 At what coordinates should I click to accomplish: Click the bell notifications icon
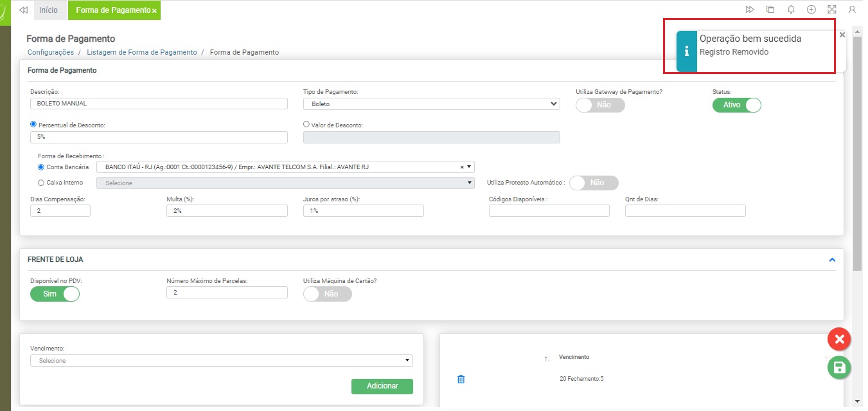[791, 10]
